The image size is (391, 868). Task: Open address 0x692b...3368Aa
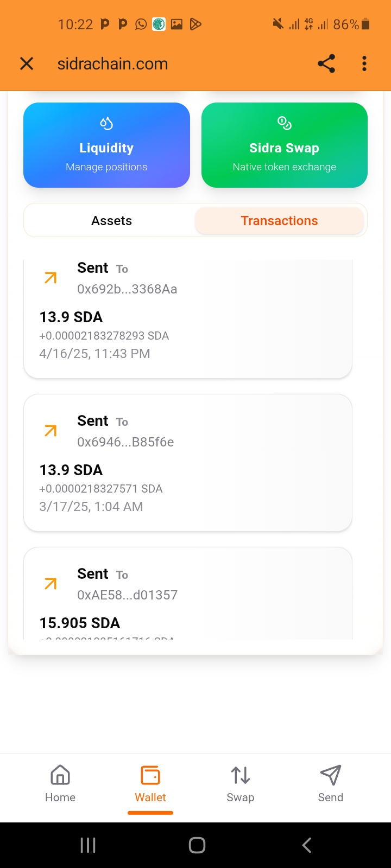coord(127,289)
